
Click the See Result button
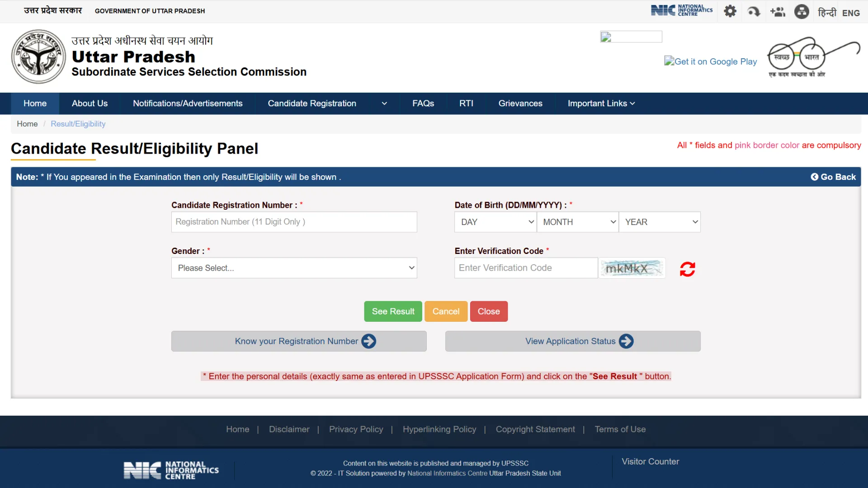tap(393, 311)
